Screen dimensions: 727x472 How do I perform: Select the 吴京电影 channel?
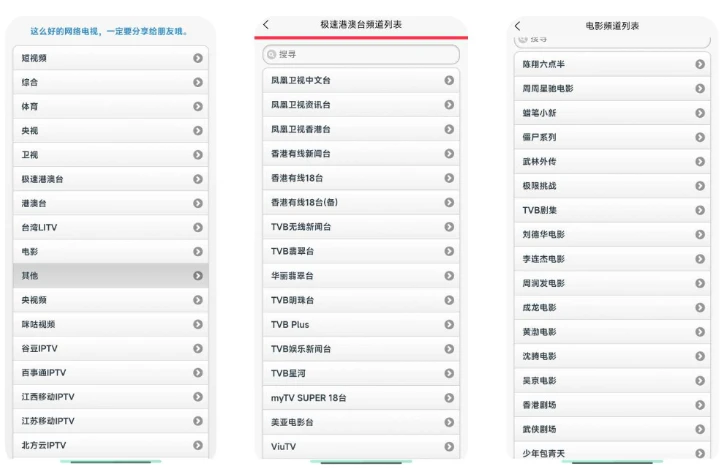[x=612, y=380]
